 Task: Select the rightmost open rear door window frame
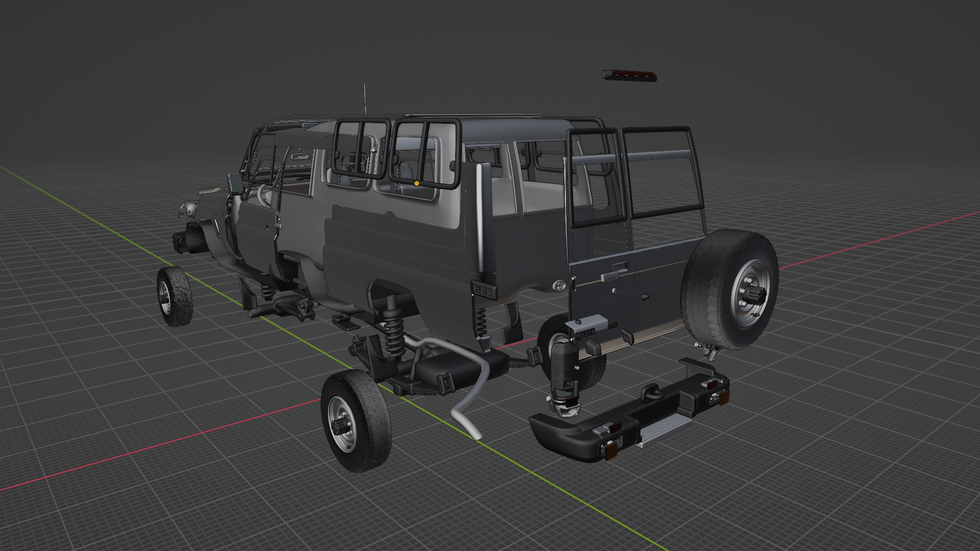pyautogui.click(x=661, y=173)
